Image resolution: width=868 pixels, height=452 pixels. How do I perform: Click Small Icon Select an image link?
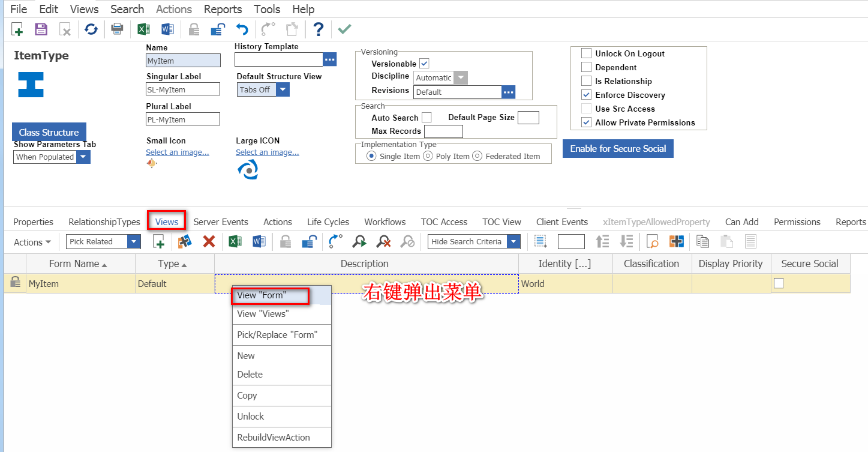pos(178,152)
